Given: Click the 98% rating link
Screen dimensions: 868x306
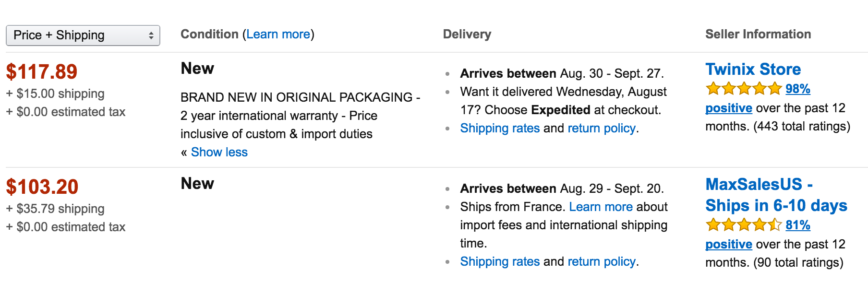Looking at the screenshot, I should click(797, 89).
